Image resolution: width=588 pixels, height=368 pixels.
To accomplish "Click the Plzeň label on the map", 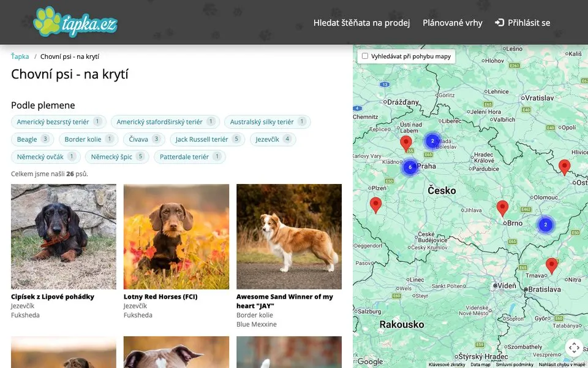I will click(x=379, y=188).
